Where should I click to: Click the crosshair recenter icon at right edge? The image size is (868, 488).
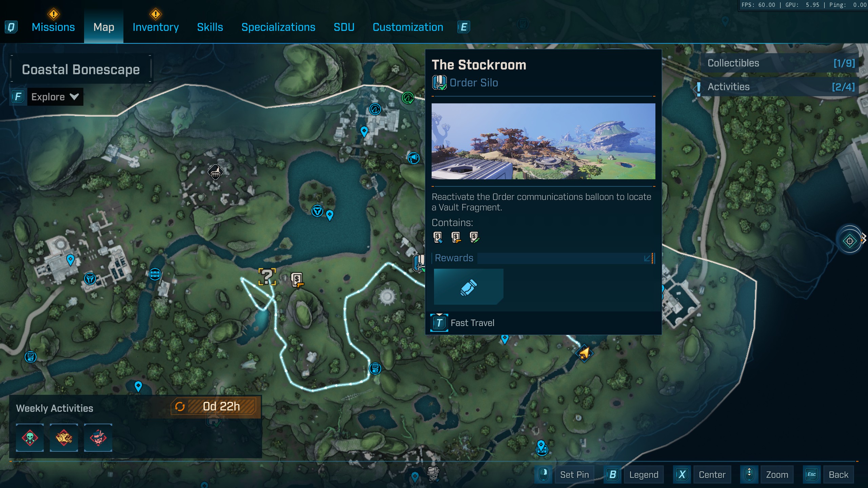point(849,241)
